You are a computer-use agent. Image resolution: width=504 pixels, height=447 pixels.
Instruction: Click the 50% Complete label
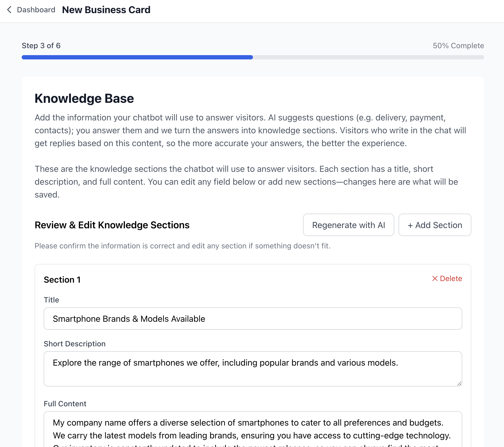point(458,46)
